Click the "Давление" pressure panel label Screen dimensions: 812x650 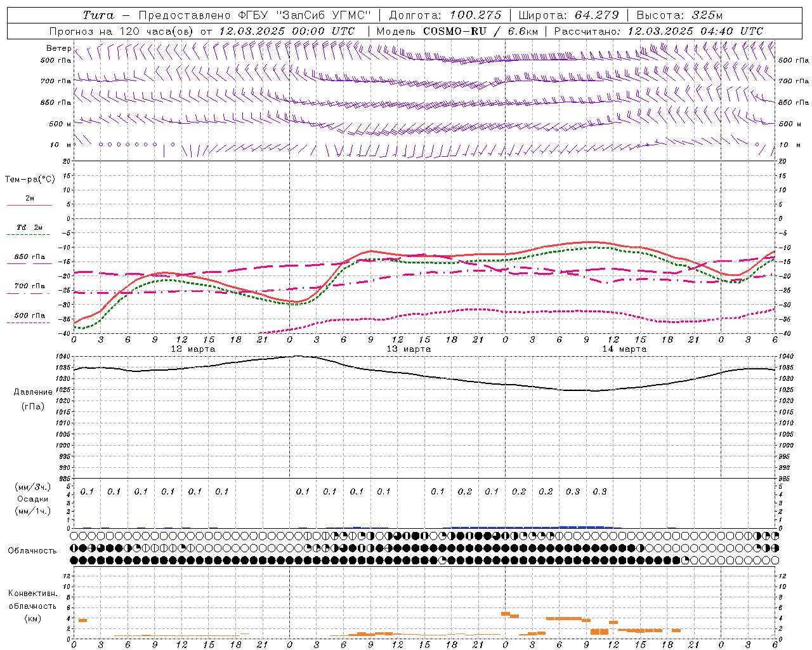coord(33,392)
